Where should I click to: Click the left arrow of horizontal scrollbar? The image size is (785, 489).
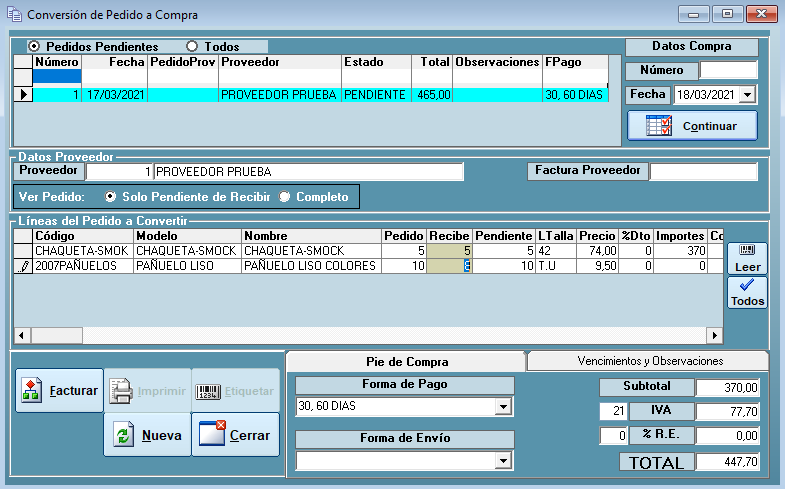[x=22, y=335]
